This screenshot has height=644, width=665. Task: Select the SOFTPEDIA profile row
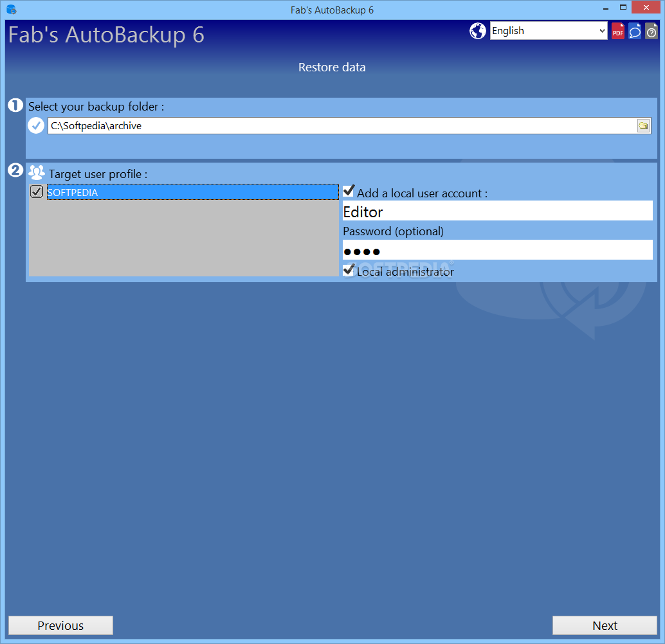tap(192, 192)
